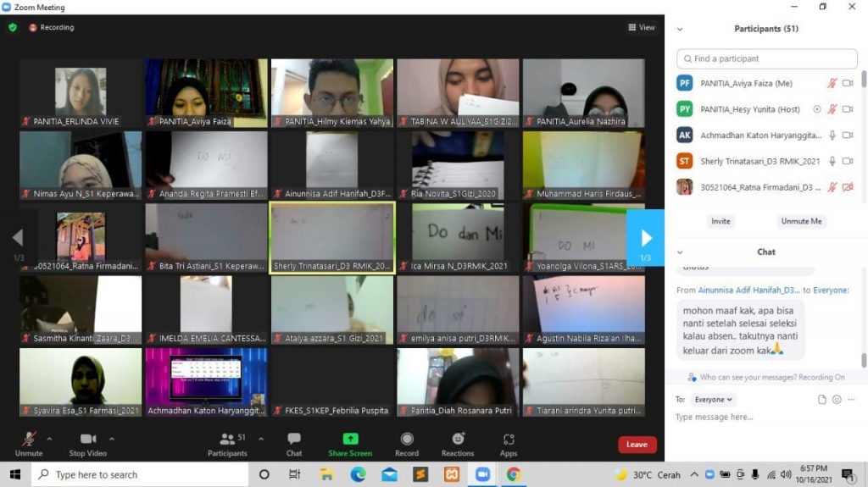Collapse the Participants panel chevron

[680, 29]
